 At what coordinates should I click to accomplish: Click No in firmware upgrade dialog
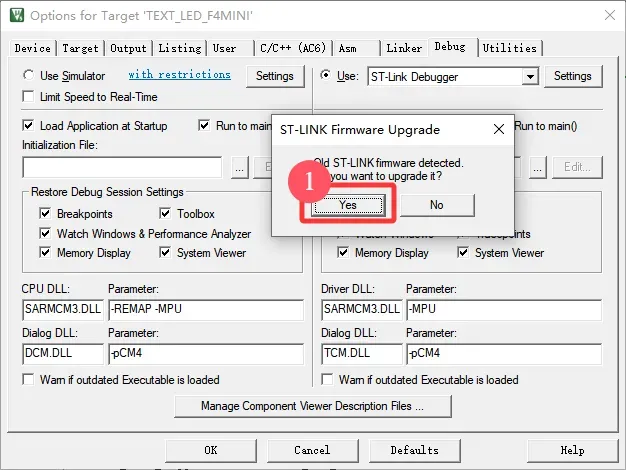pos(436,205)
